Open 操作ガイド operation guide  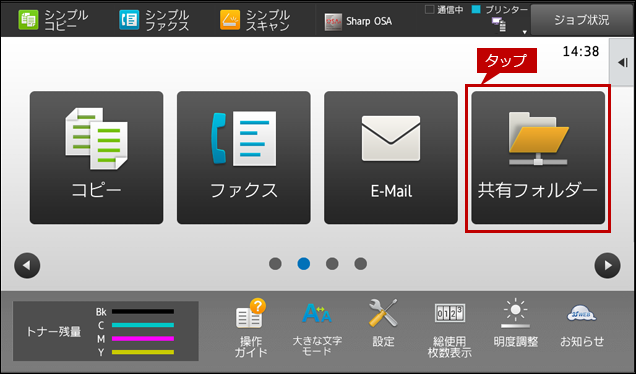(251, 328)
